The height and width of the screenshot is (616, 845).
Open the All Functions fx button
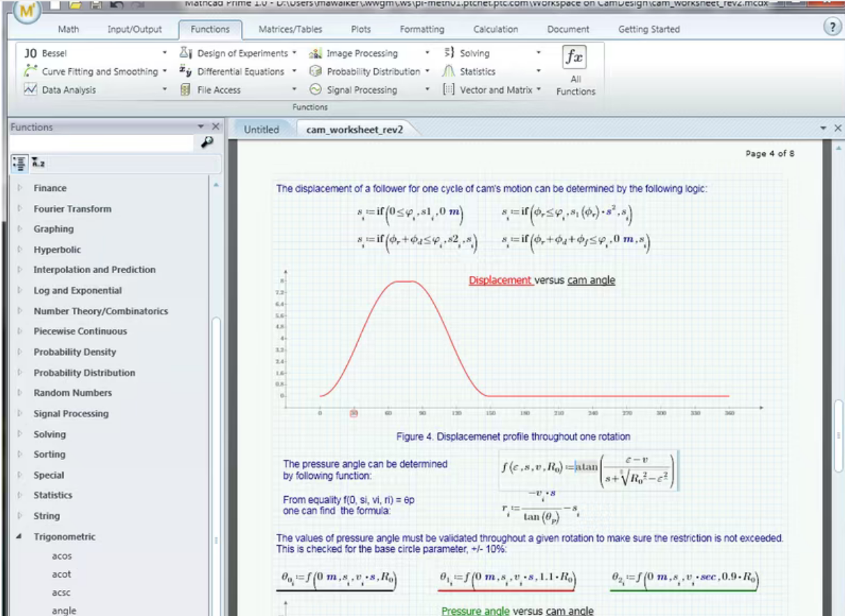pyautogui.click(x=575, y=58)
